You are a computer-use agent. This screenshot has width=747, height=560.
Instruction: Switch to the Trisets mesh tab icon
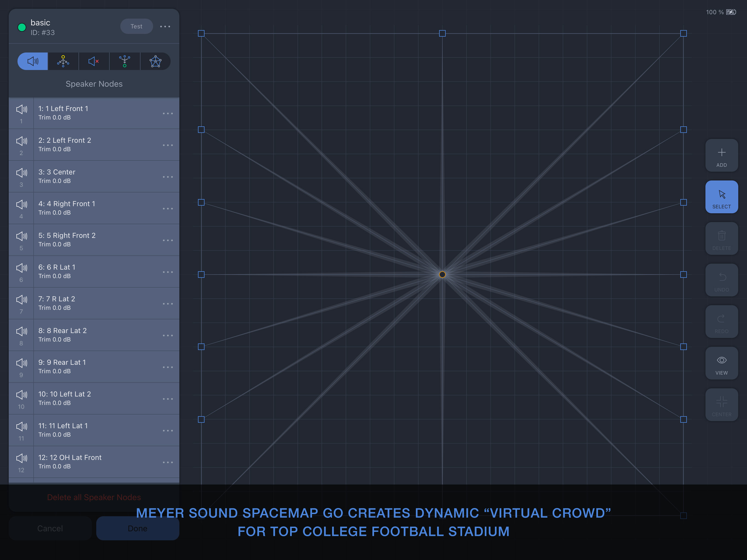coord(155,61)
